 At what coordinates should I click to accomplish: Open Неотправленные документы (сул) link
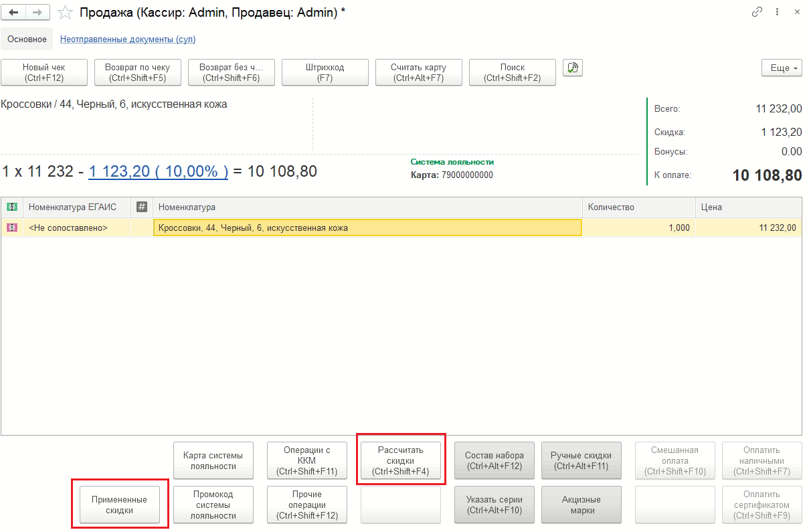tap(128, 39)
